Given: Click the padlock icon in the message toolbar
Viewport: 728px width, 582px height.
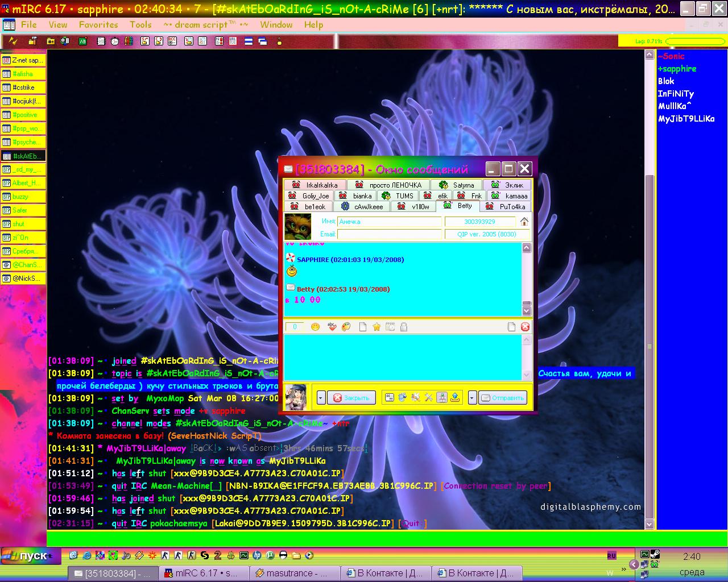Looking at the screenshot, I should (x=404, y=327).
